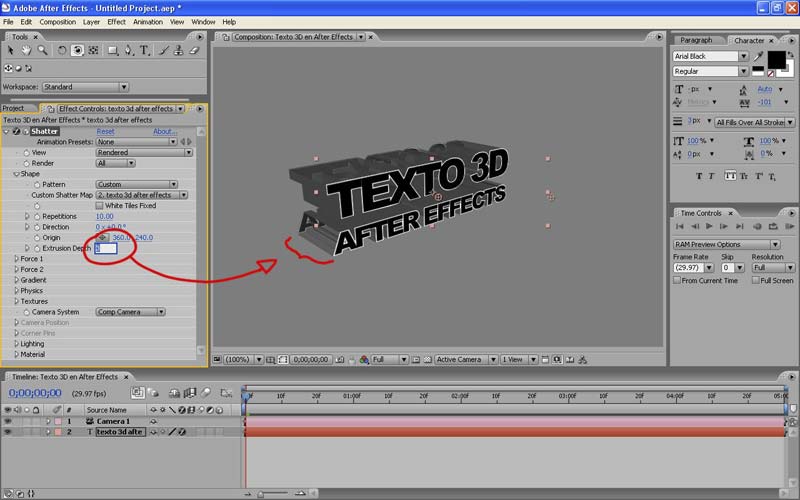Toggle Shatter effect on/off switch
The image size is (800, 500).
click(x=16, y=131)
